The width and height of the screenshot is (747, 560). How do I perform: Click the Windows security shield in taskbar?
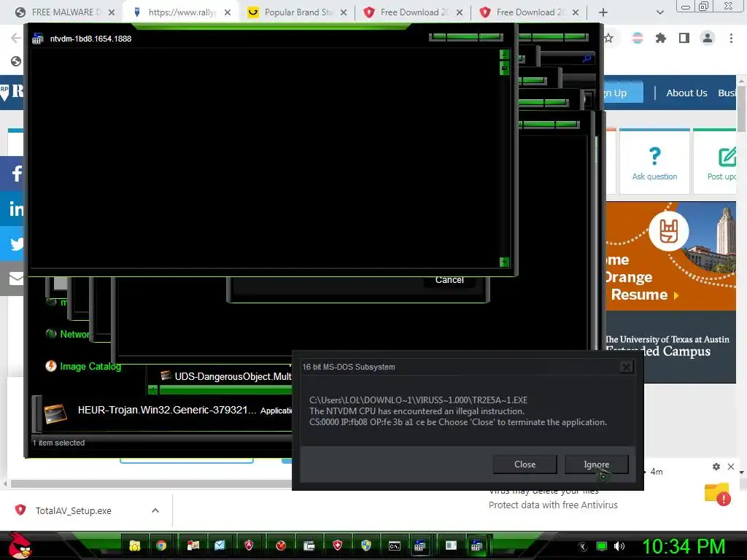click(x=366, y=545)
